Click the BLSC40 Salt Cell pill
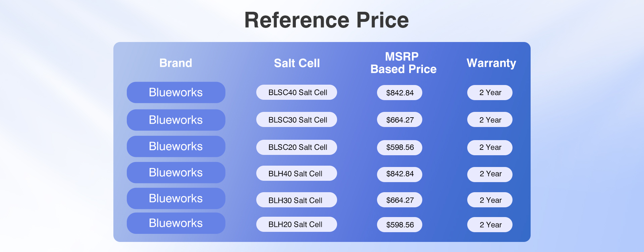 click(297, 92)
